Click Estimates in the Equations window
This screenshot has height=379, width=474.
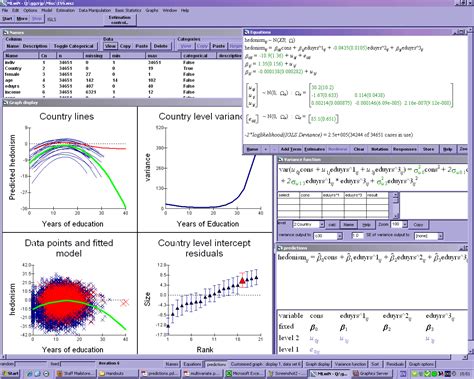(x=314, y=149)
